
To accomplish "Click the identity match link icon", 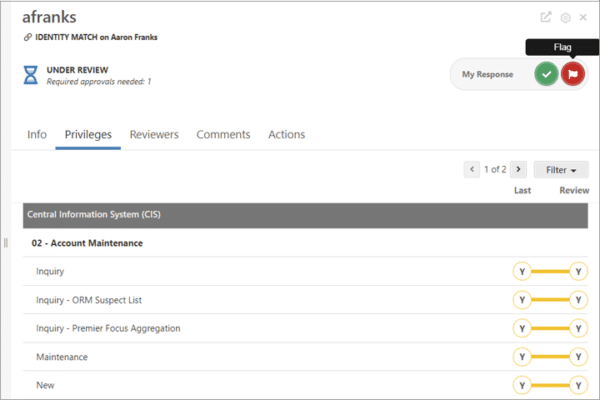I will [28, 37].
